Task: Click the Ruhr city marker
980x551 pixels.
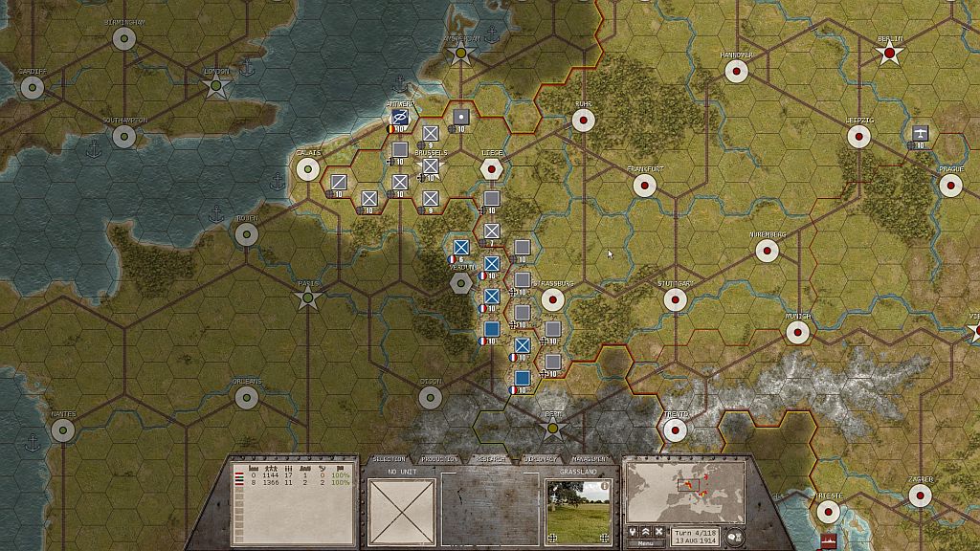Action: pyautogui.click(x=583, y=120)
